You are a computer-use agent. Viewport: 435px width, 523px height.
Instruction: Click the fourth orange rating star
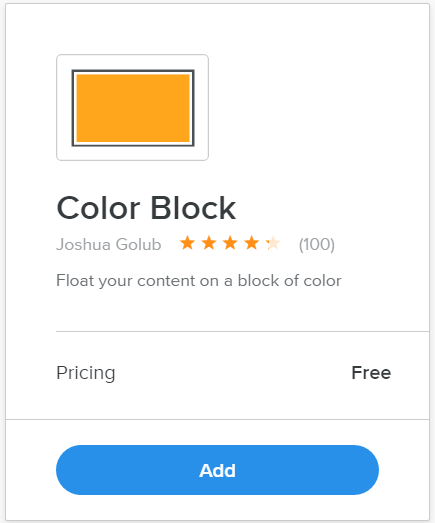pyautogui.click(x=252, y=243)
